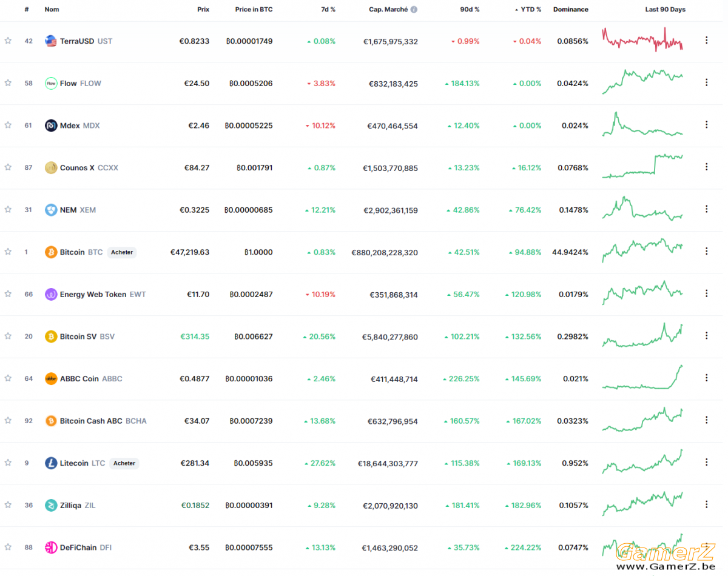Screen dimensions: 728x576
Task: Open the Bitcoin SV 90-day sparkline chart
Action: (x=642, y=335)
